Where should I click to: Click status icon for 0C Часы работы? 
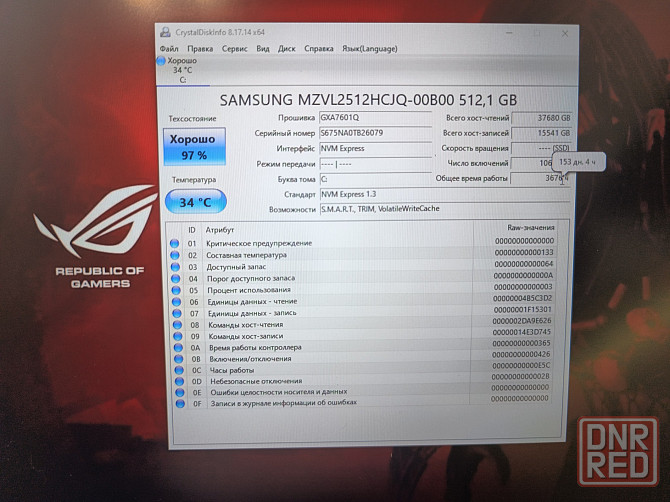179,370
